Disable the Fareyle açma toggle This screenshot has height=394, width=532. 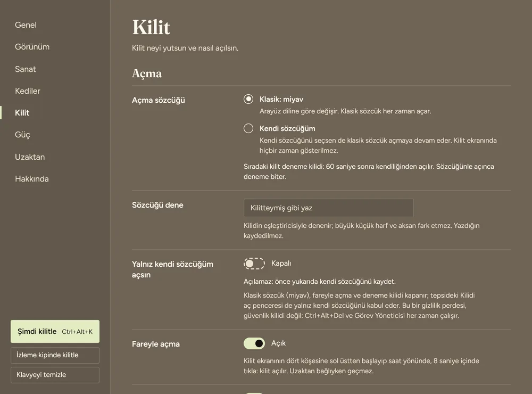254,343
